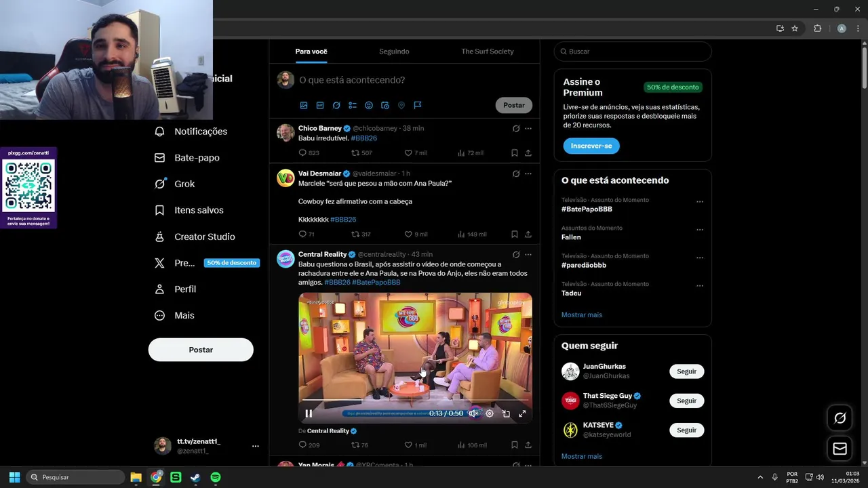The height and width of the screenshot is (488, 868).
Task: Repost the Vai Desmaiar tweet
Action: click(x=355, y=235)
